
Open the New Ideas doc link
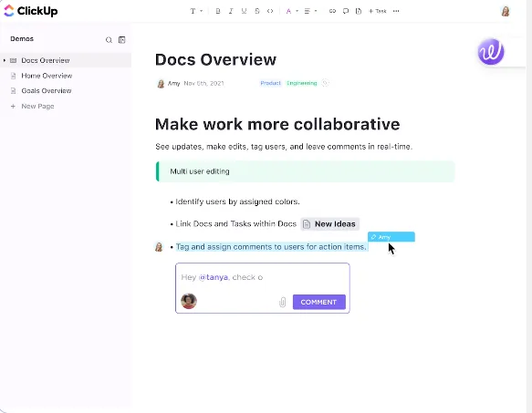click(x=329, y=224)
